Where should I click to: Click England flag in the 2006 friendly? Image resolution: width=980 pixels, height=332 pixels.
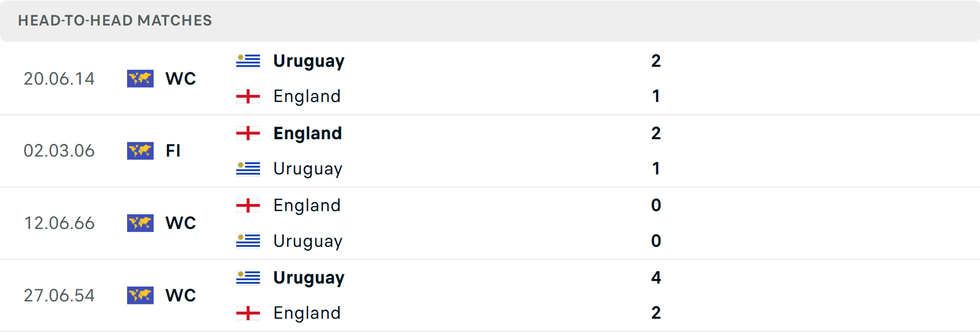click(248, 134)
